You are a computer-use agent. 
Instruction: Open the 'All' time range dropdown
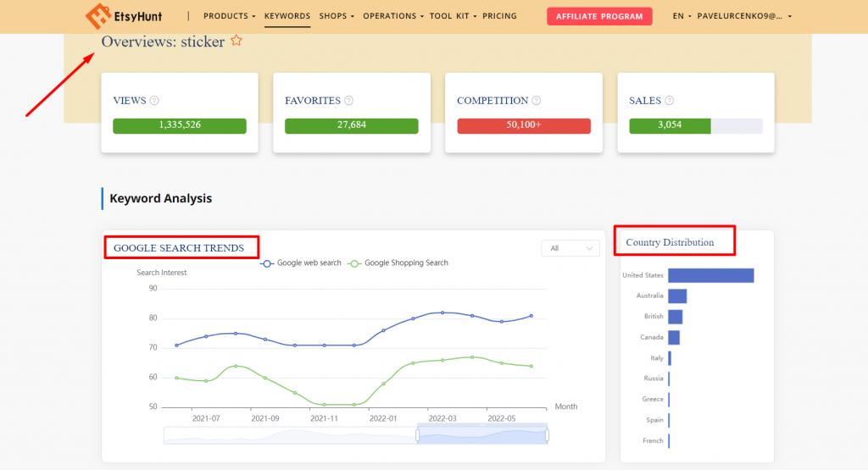tap(570, 248)
